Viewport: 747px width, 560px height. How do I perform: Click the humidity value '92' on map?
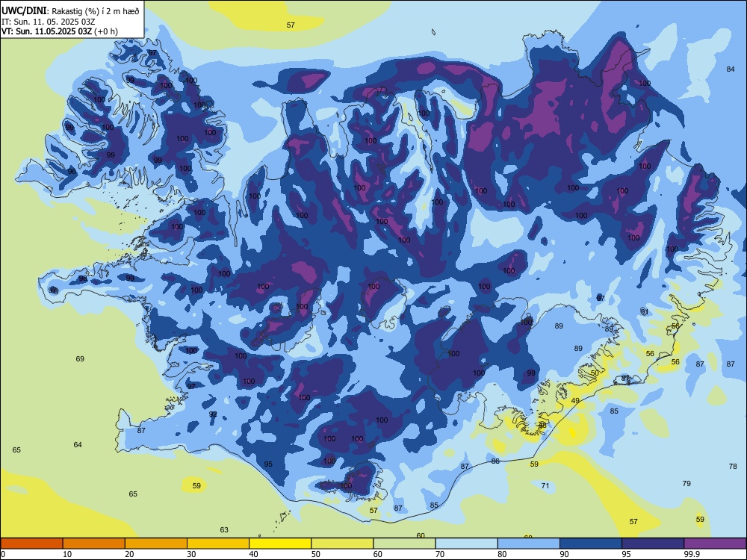point(213,414)
